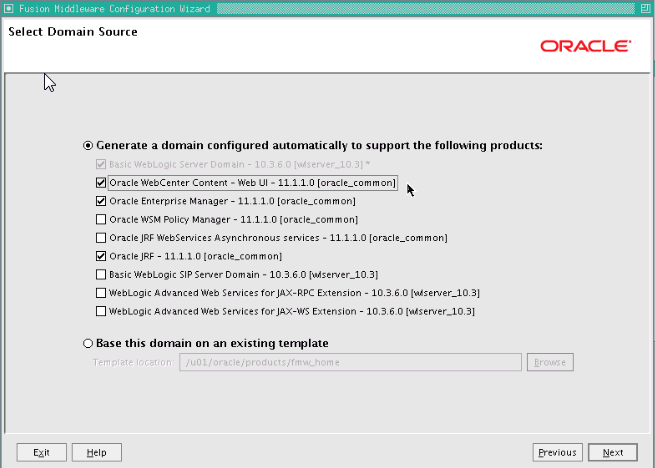Viewport: 655px width, 468px height.
Task: Select Base this domain on existing template
Action: [88, 343]
